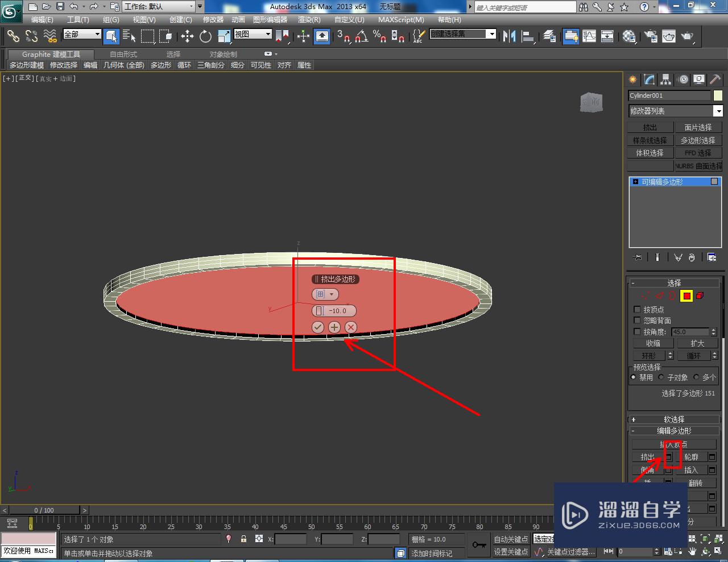Viewport: 728px width, 562px height.
Task: Toggle the 3D Snaps icon
Action: tap(344, 36)
